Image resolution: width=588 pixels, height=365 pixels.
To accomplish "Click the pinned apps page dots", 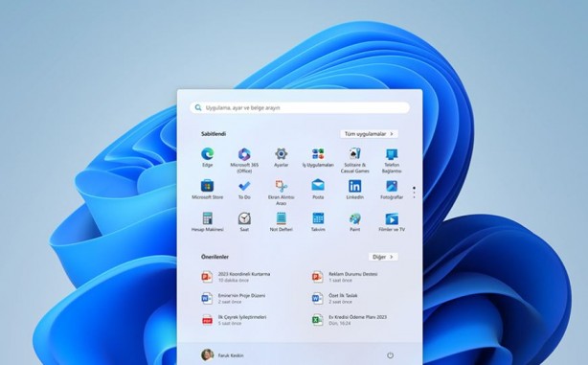I will (x=414, y=192).
